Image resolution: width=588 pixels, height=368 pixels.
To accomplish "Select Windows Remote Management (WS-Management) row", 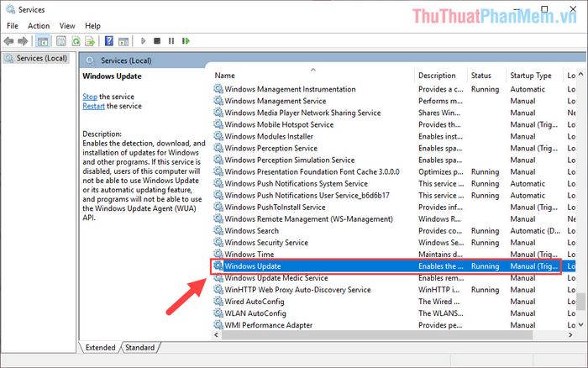I will click(392, 218).
